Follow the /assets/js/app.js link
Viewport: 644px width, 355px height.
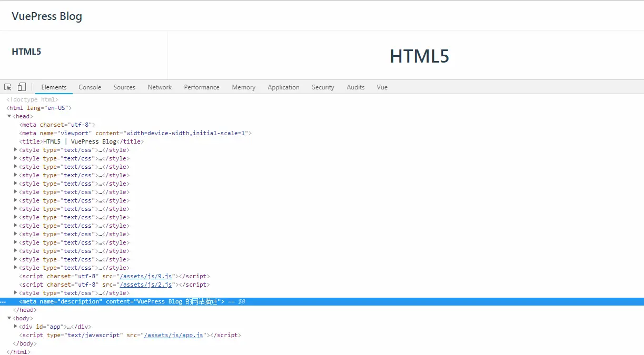pos(173,335)
